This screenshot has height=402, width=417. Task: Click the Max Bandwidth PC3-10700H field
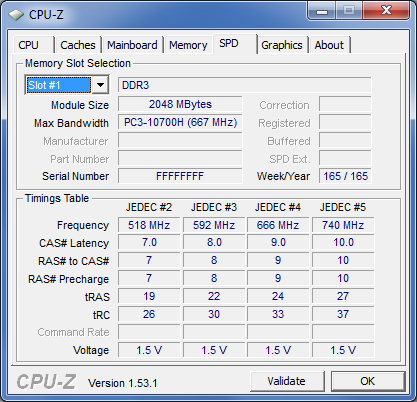click(180, 122)
